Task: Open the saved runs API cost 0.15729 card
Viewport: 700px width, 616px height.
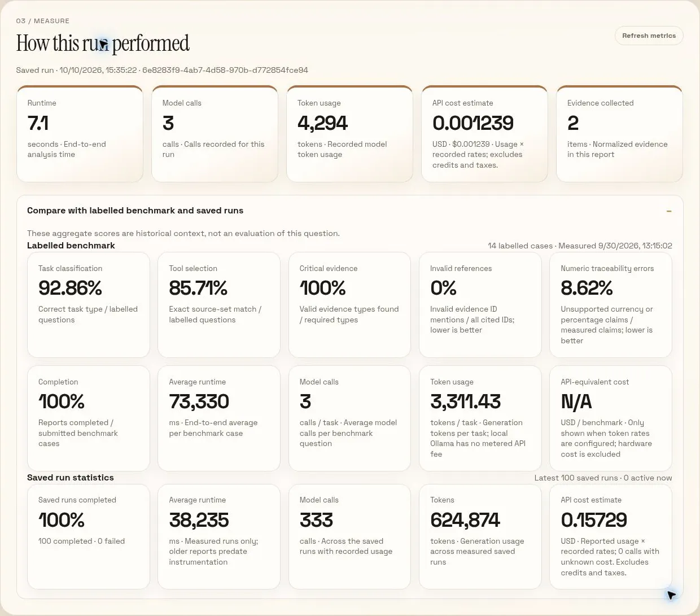Action: (x=611, y=536)
